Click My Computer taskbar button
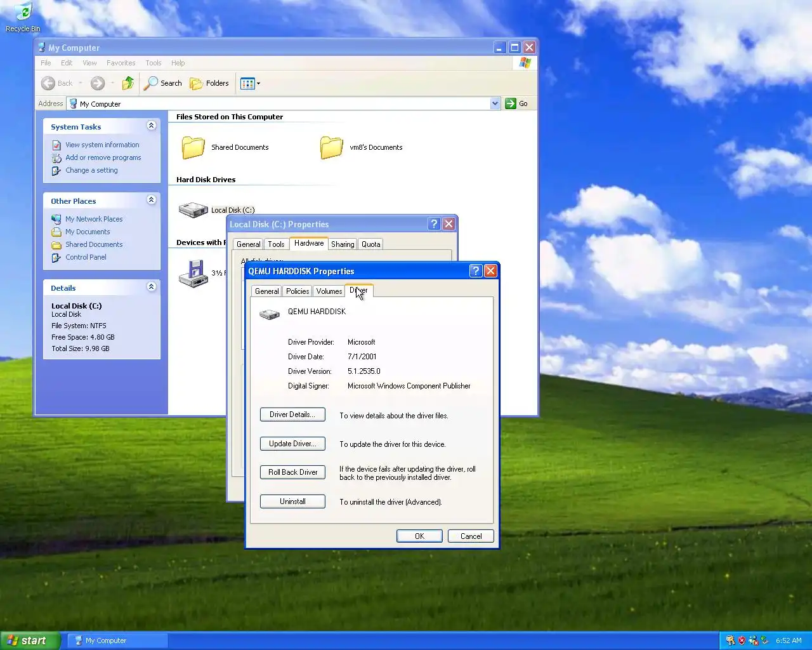The image size is (812, 650). pos(118,640)
